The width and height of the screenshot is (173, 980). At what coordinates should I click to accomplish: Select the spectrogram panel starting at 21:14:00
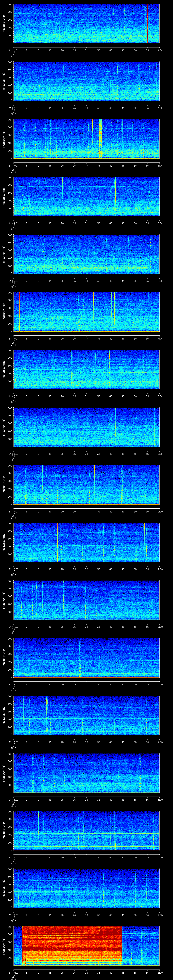tap(87, 773)
